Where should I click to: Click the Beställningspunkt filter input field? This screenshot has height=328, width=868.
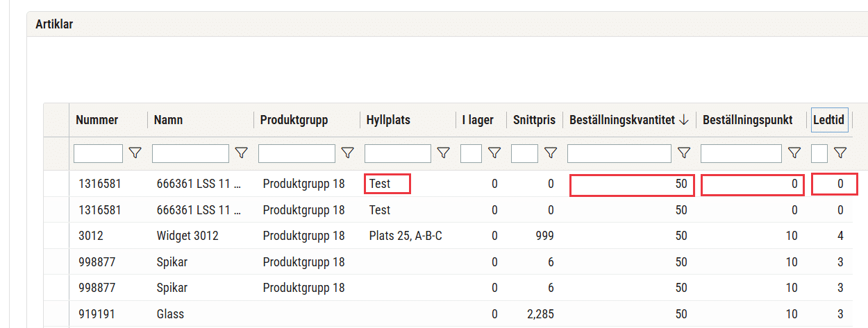click(741, 153)
